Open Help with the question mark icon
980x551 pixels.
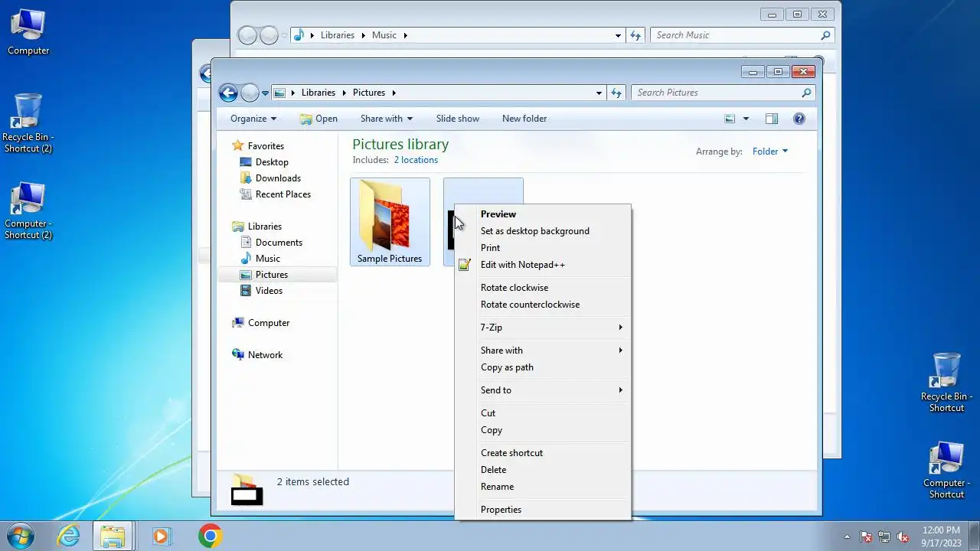(799, 119)
